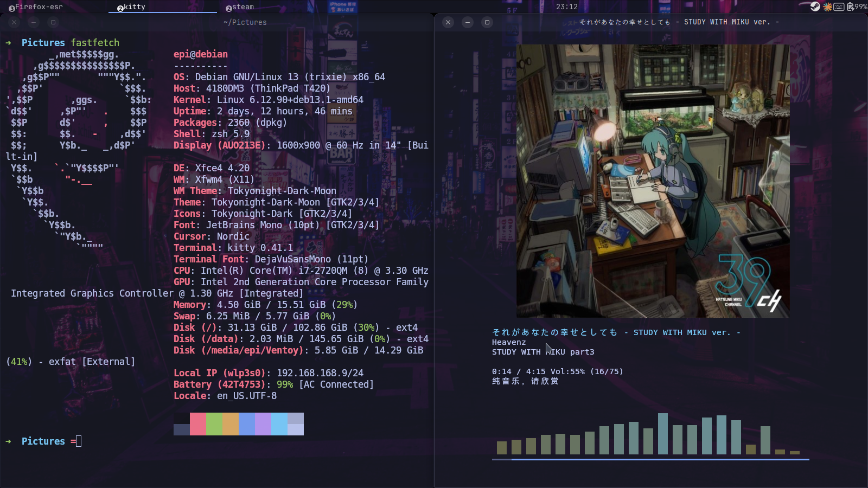Viewport: 868px width, 488px height.
Task: Click the 'WM: Xfwm4 (X11)' line
Action: [x=214, y=179]
